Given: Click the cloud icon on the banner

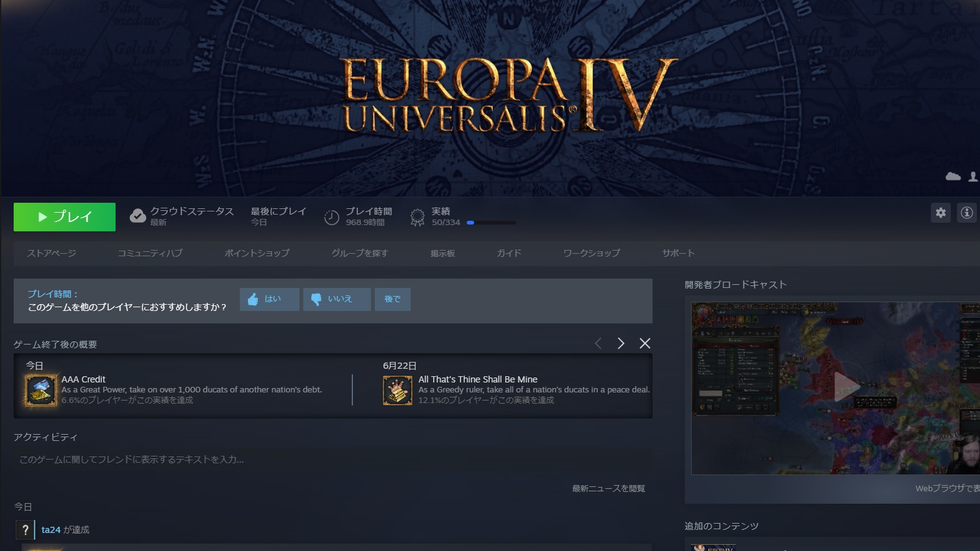Looking at the screenshot, I should (953, 177).
